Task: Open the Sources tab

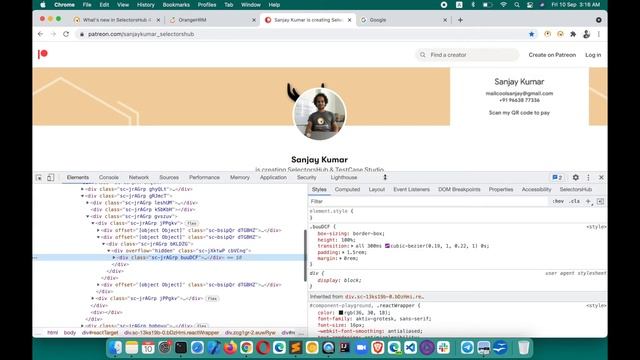Action: pyautogui.click(x=169, y=178)
